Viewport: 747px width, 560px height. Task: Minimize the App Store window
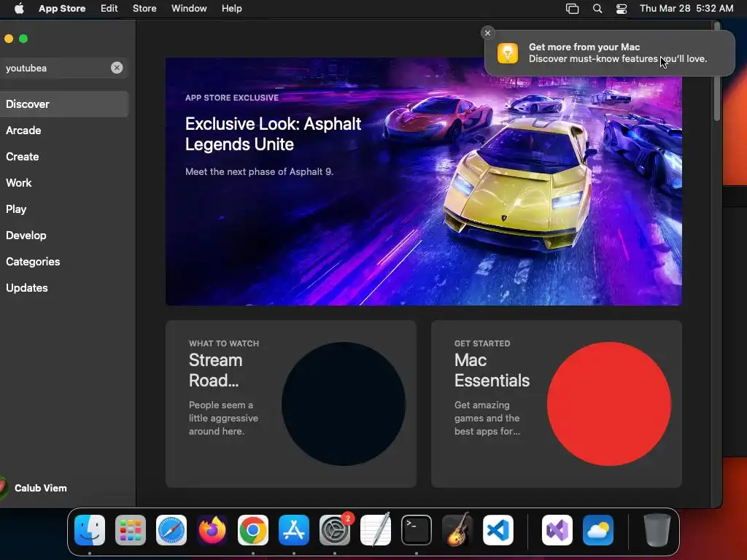pos(9,39)
